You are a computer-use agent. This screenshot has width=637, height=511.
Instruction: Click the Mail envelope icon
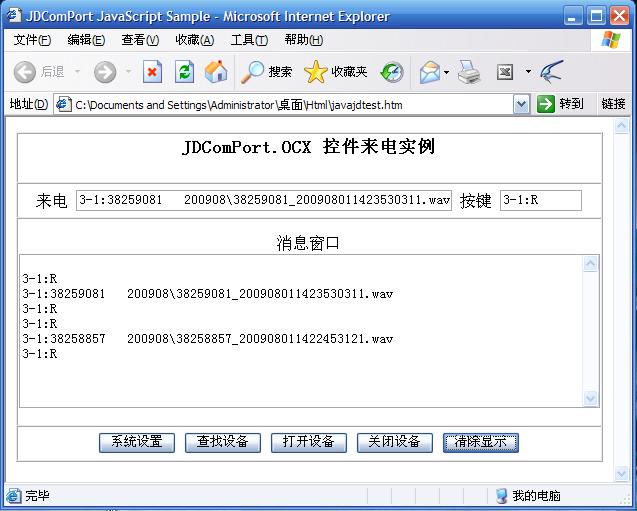[430, 72]
